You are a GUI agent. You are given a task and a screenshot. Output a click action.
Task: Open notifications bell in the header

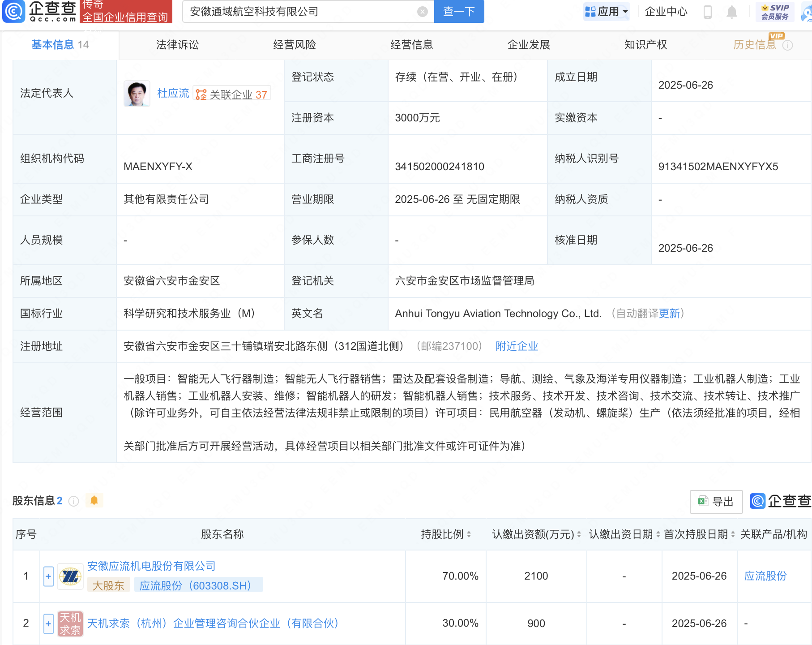click(x=732, y=12)
